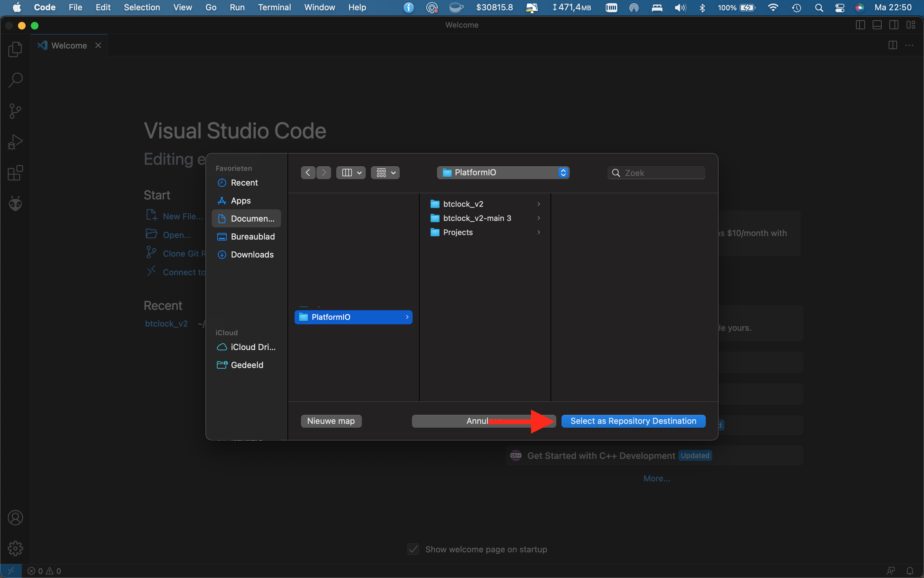Toggle Show welcome page on startup
The image size is (924, 578).
click(x=413, y=549)
